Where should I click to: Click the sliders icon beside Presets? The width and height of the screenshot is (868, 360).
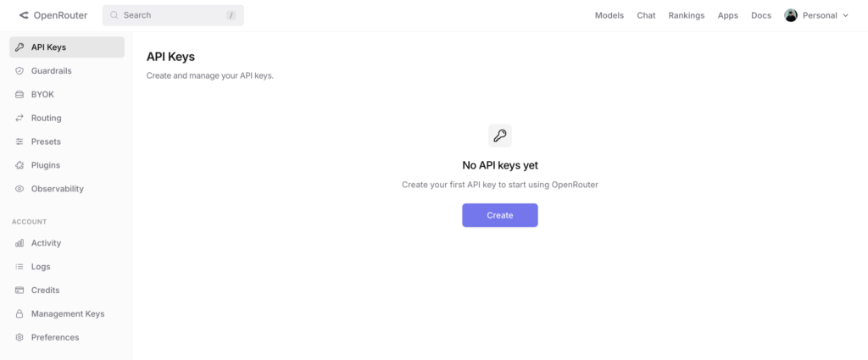pyautogui.click(x=19, y=141)
